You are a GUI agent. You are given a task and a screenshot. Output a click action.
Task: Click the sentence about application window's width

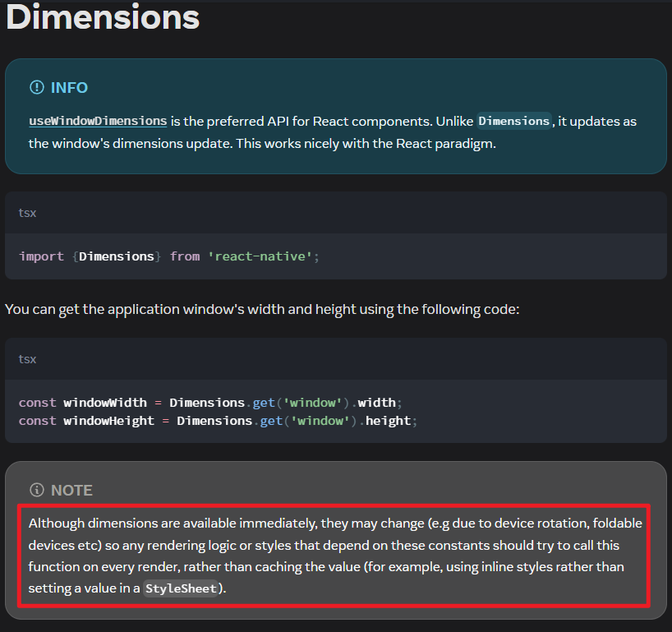pos(262,310)
